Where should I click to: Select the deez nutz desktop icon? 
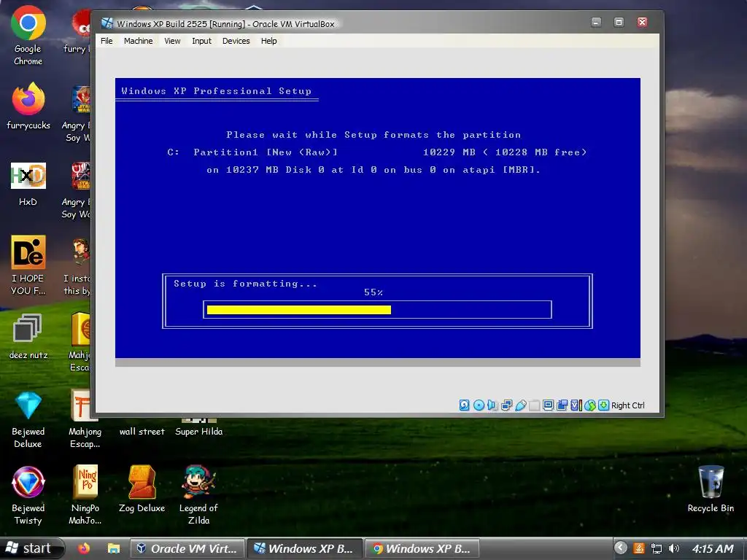(x=28, y=336)
